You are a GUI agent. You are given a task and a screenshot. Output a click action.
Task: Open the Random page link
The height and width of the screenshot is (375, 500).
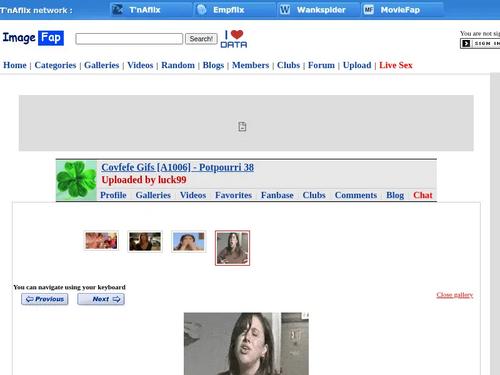pyautogui.click(x=178, y=65)
